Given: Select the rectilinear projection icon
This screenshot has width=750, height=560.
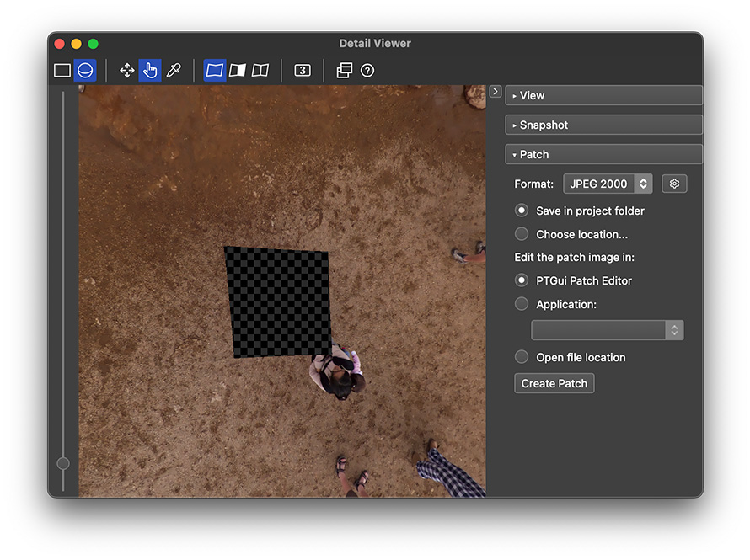Looking at the screenshot, I should tap(62, 70).
